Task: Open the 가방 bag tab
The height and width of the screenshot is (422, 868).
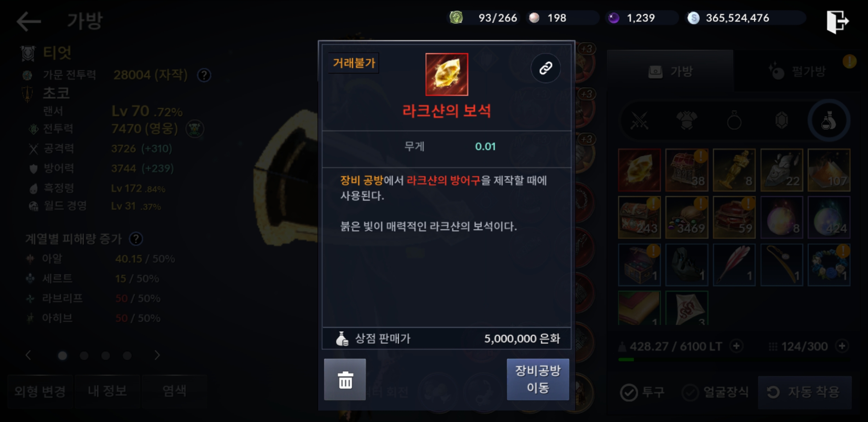Action: (x=670, y=71)
